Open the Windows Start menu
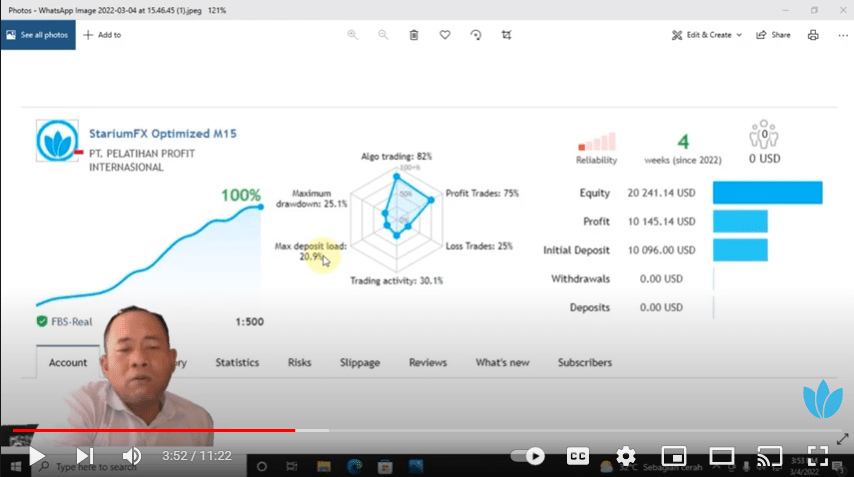 point(16,467)
